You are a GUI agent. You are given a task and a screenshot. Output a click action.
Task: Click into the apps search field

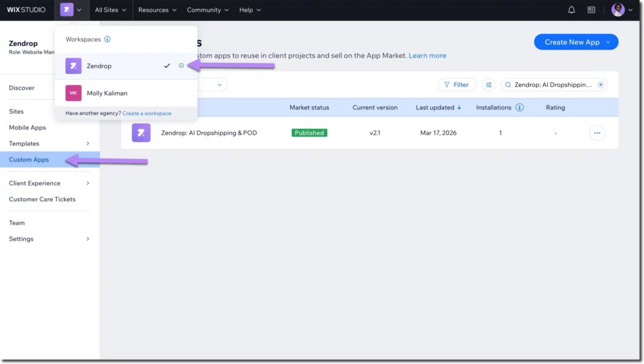click(553, 84)
